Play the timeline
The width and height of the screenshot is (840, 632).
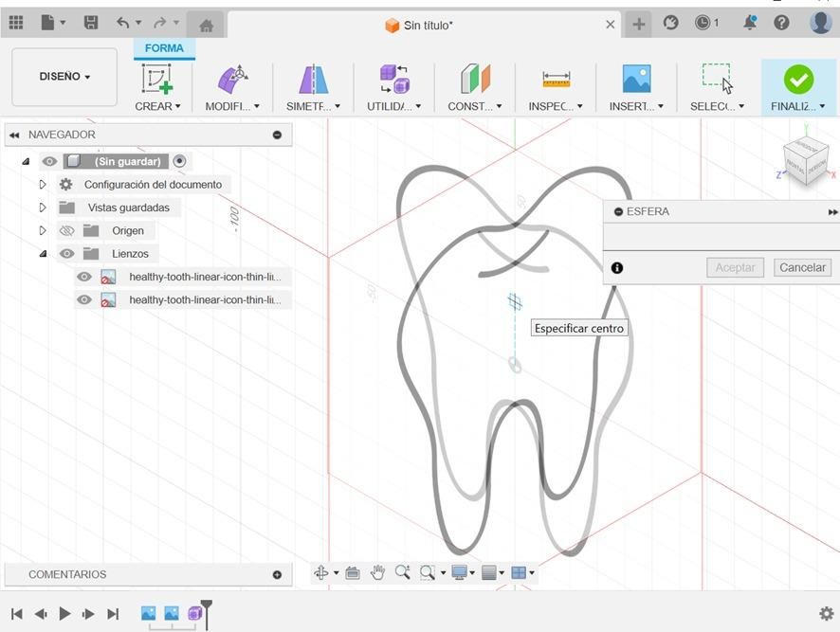click(x=64, y=613)
